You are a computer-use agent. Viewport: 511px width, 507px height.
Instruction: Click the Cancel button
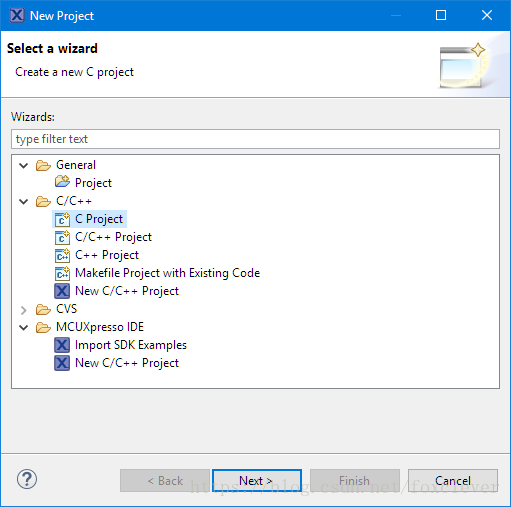(453, 481)
